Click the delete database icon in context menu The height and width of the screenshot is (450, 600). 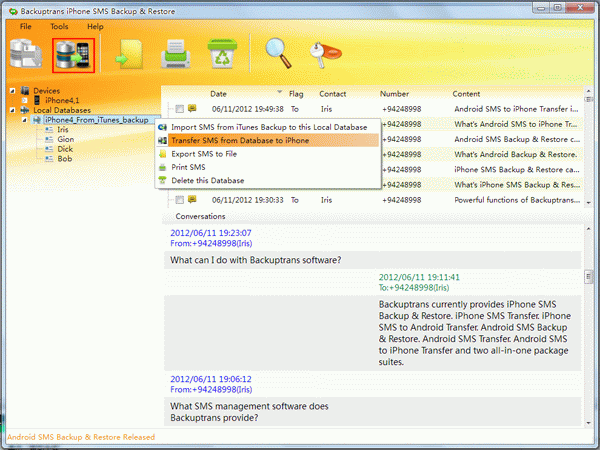pos(163,180)
